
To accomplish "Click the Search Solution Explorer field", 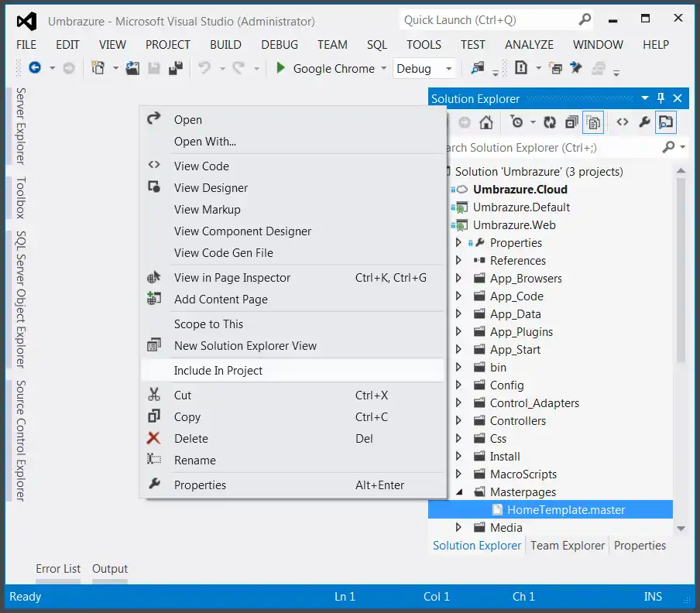I will 552,147.
